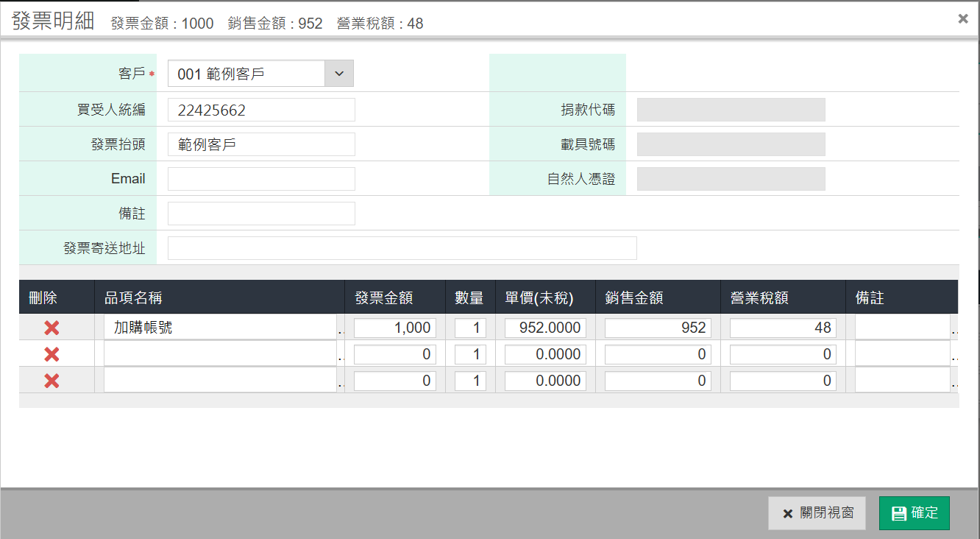Click the 備註 field below Email
Screen dimensions: 980x539
point(261,214)
